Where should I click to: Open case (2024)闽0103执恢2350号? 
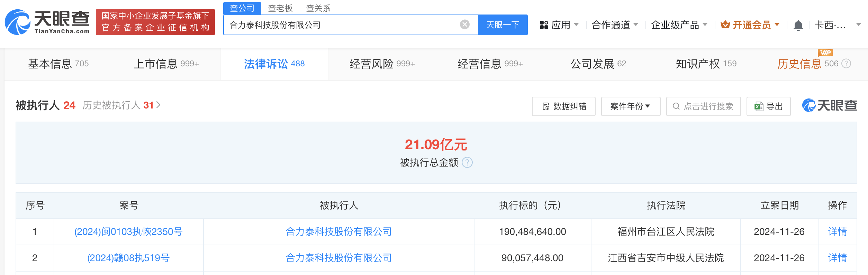128,231
